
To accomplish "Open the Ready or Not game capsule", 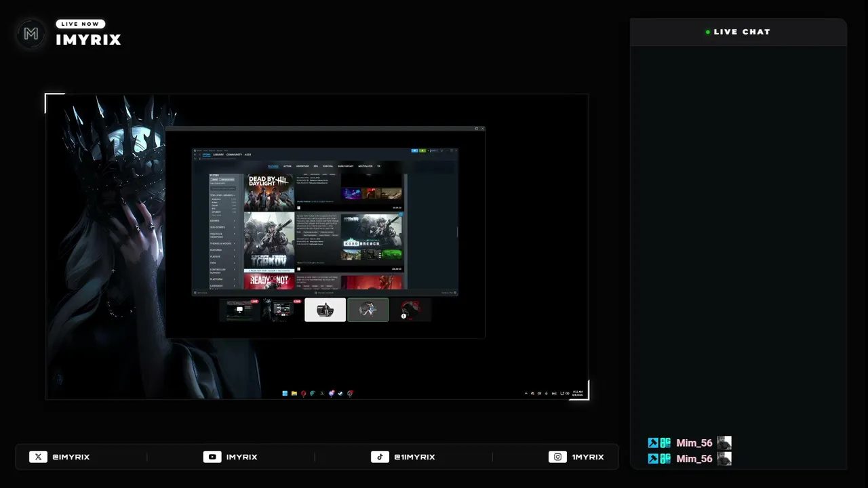I will coord(269,281).
